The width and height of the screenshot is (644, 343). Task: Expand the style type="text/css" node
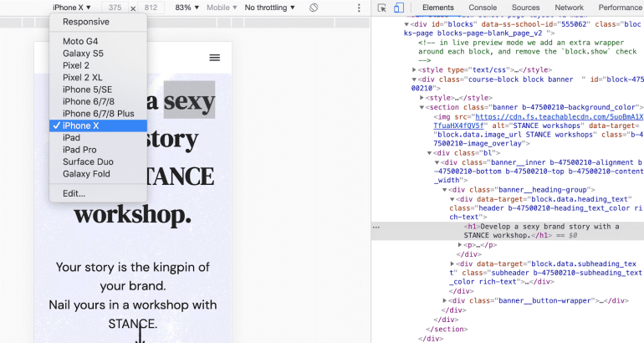tap(414, 69)
